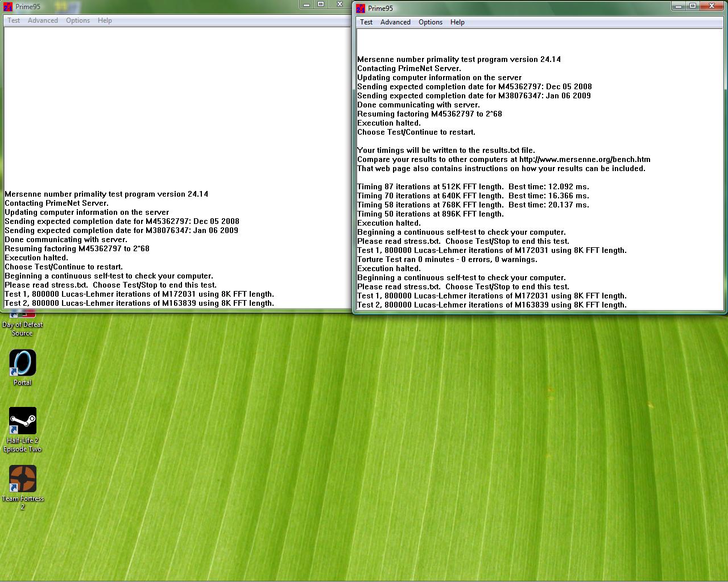Viewport: 728px width, 582px height.
Task: Open the Portal desktop shortcut
Action: coord(23,368)
